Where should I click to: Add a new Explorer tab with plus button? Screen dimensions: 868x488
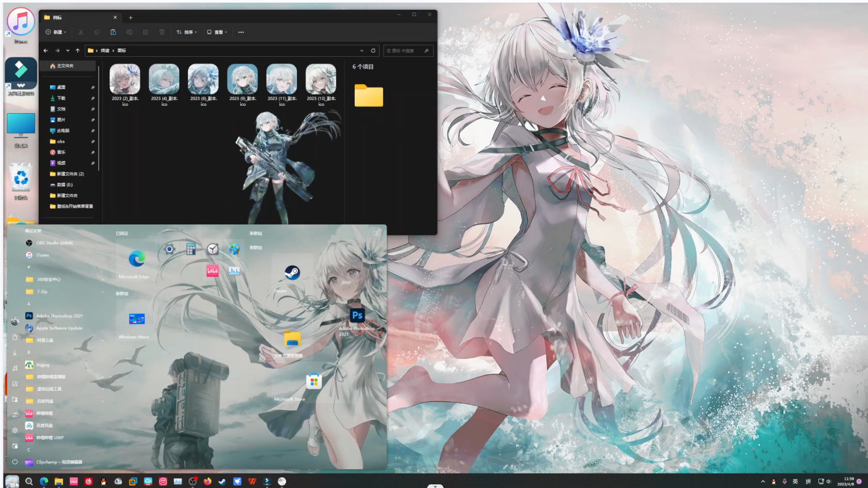click(x=131, y=18)
